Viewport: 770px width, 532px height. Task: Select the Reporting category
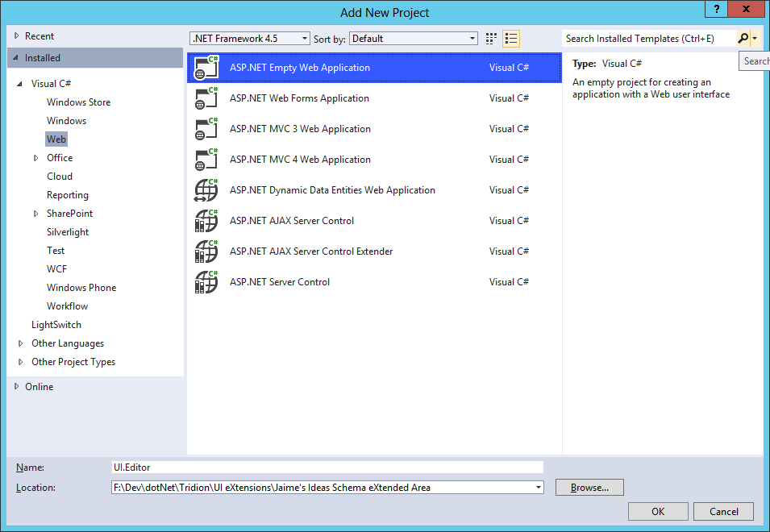(x=67, y=195)
